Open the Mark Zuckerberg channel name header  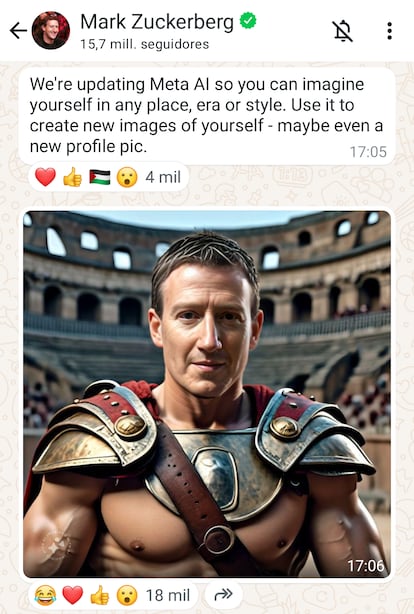pos(157,22)
